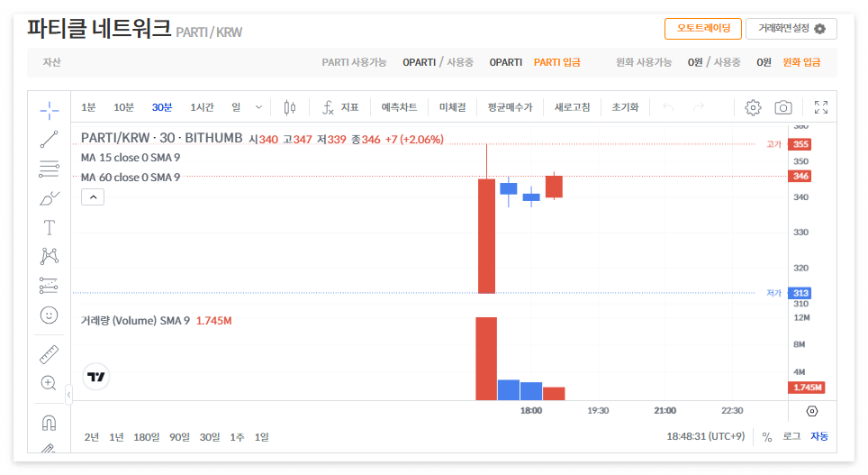Open the emoji icons tool
The image size is (868, 475).
coord(50,315)
